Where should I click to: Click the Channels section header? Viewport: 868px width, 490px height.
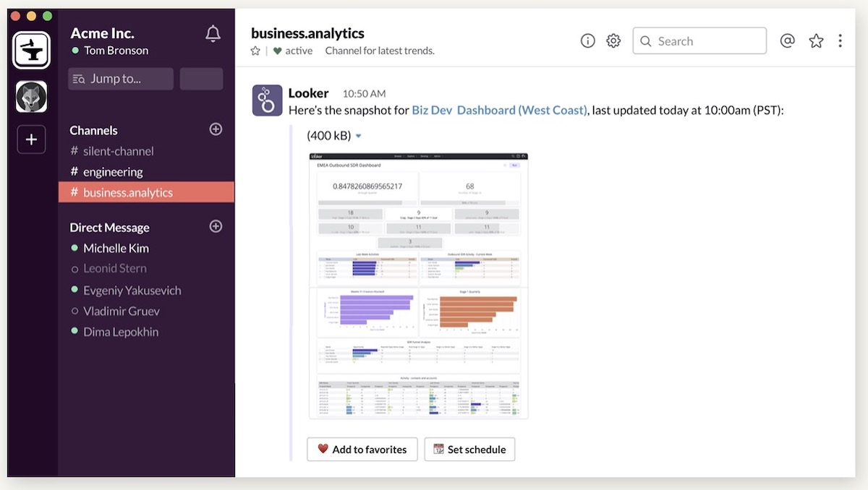93,130
